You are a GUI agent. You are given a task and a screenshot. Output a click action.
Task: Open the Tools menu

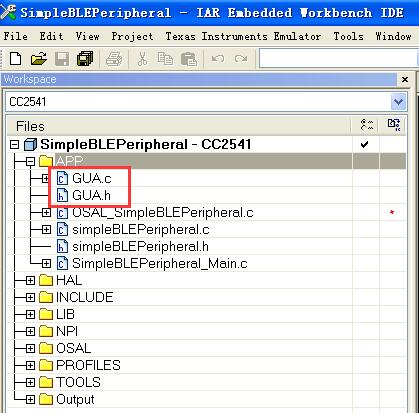click(348, 36)
